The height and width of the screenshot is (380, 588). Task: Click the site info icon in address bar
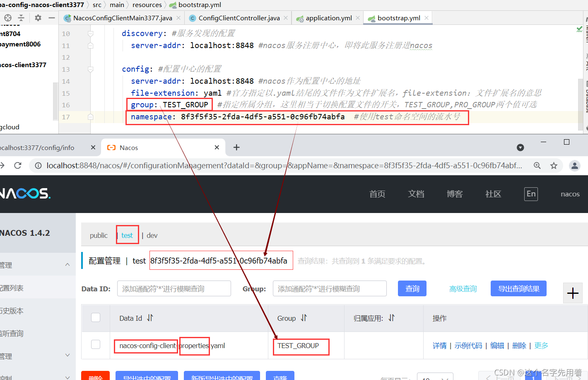(38, 166)
